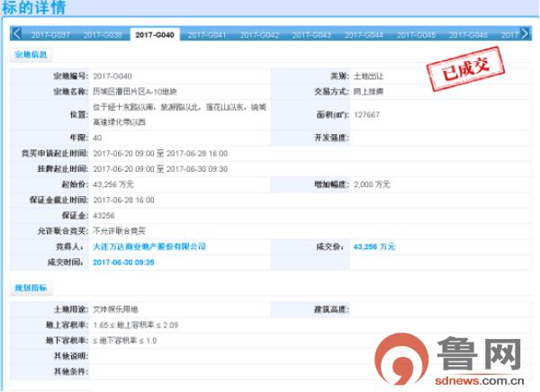Click the 规划指标 section header
The image size is (540, 392).
pyautogui.click(x=31, y=288)
